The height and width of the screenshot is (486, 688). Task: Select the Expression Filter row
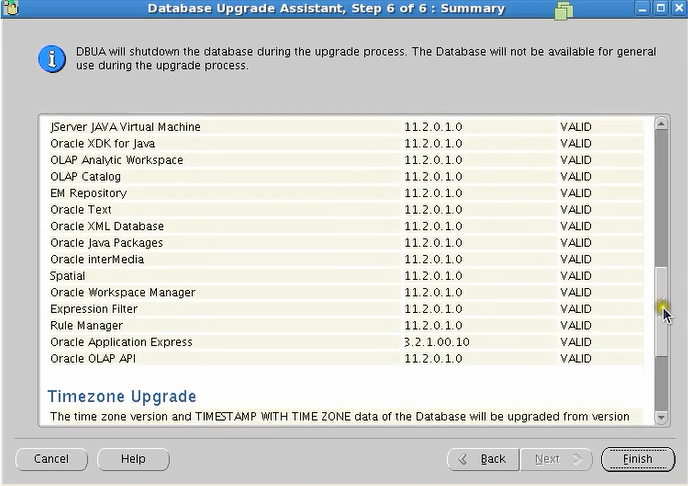click(x=346, y=309)
